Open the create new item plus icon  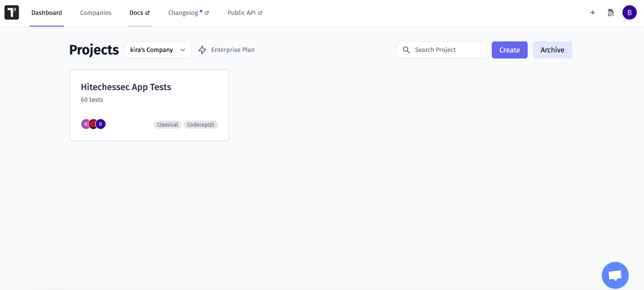tap(592, 13)
